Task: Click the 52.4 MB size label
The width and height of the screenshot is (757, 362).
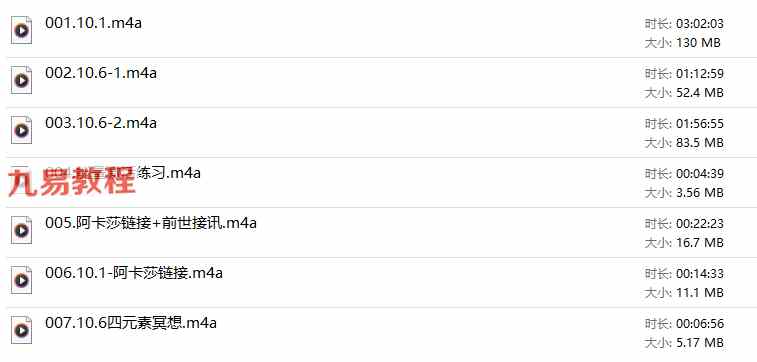Action: pos(700,93)
